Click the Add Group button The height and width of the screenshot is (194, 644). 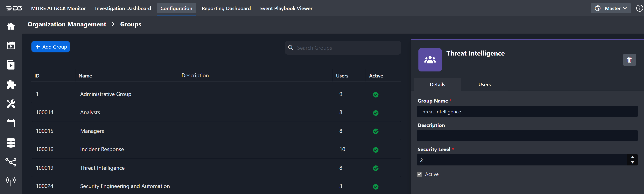(x=51, y=47)
